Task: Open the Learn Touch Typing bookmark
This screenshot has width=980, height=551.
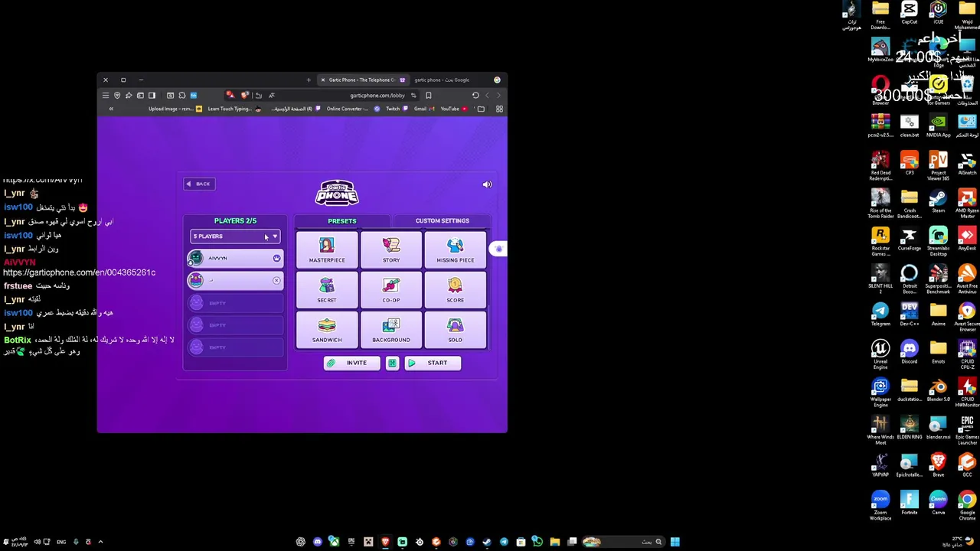Action: point(234,109)
